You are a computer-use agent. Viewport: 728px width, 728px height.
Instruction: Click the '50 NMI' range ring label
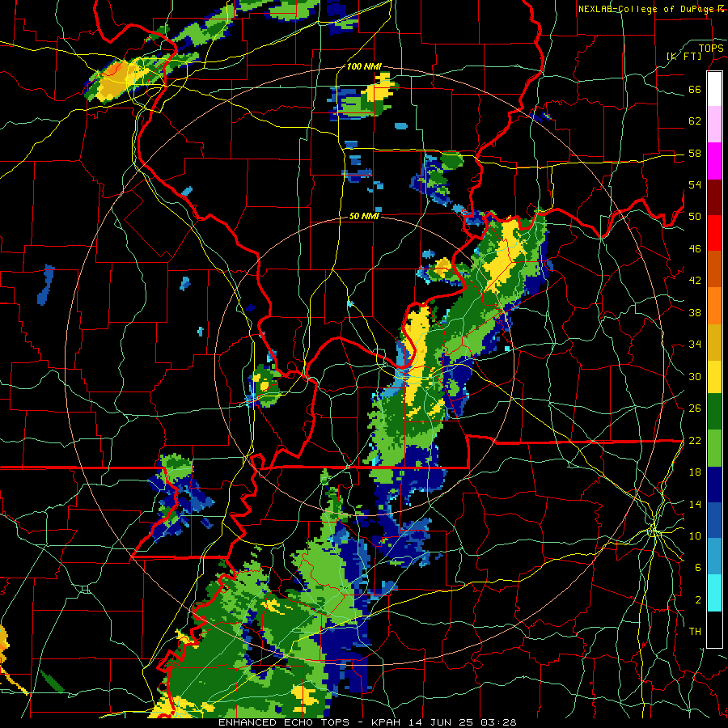[364, 216]
